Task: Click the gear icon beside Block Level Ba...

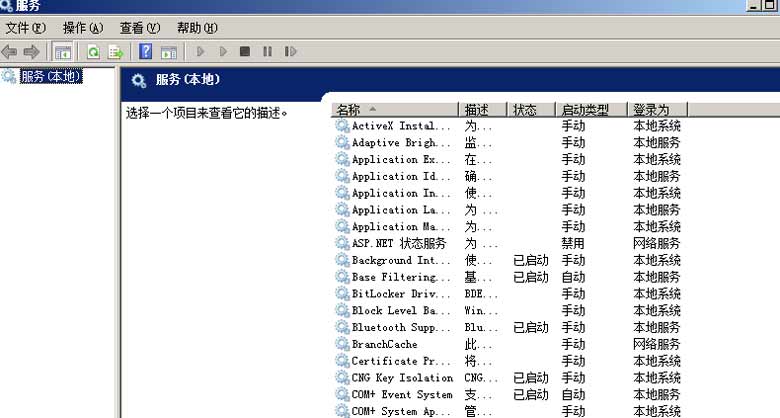Action: 342,310
